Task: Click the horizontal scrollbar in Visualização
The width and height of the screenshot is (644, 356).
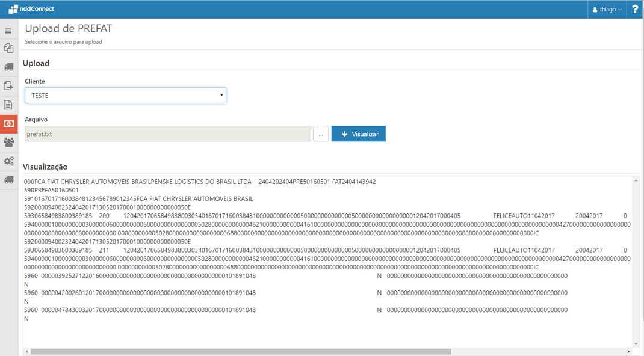Action: (x=241, y=351)
